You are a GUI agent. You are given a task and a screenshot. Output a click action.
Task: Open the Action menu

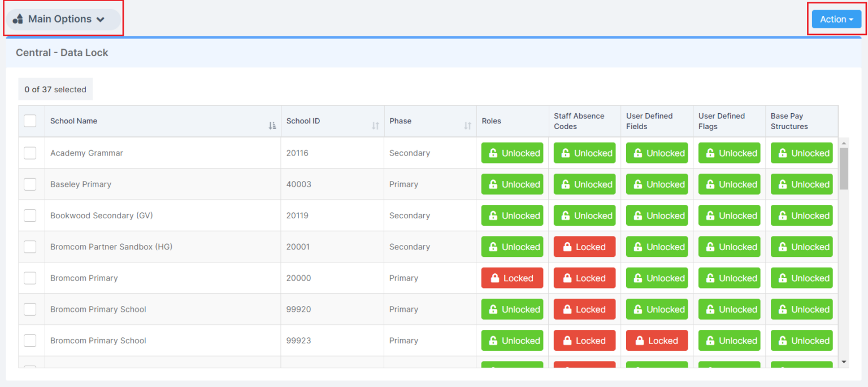click(835, 19)
